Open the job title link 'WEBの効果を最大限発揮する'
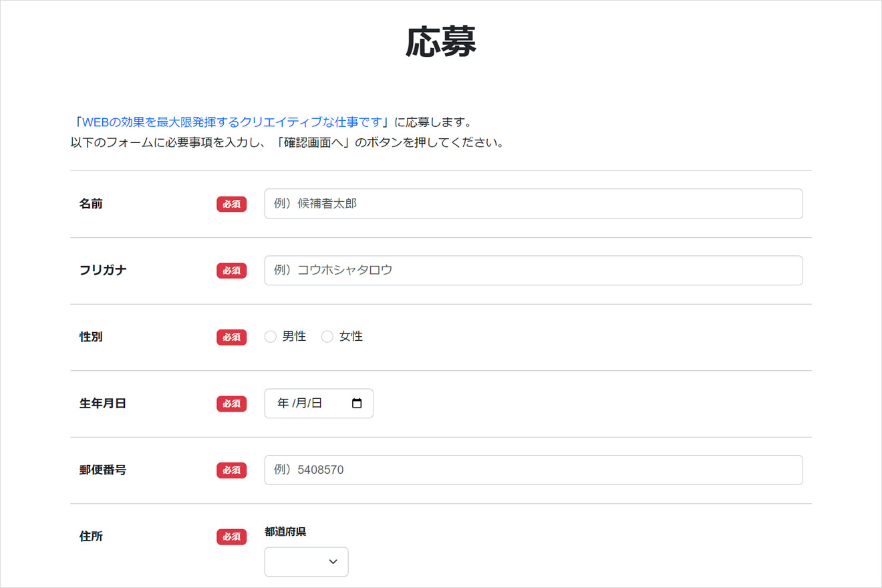Image resolution: width=882 pixels, height=588 pixels. click(x=233, y=122)
